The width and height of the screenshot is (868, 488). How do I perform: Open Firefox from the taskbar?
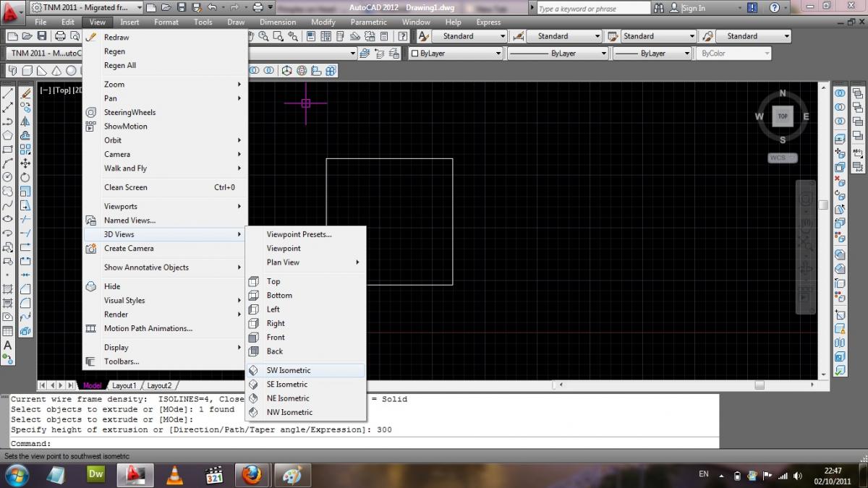[x=252, y=475]
